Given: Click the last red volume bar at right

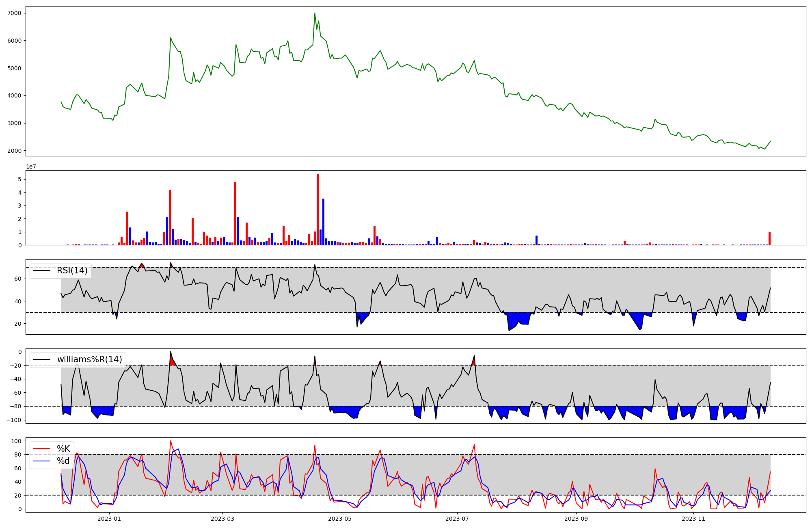Looking at the screenshot, I should click(x=769, y=239).
